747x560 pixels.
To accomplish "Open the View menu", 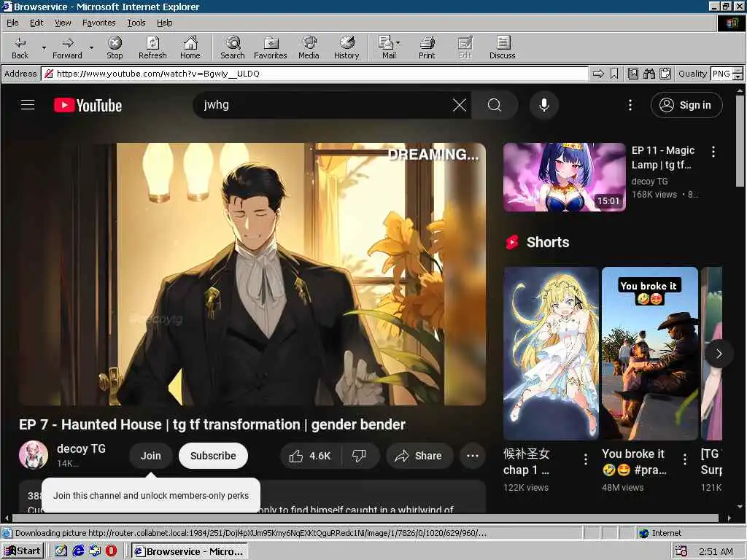I will pyautogui.click(x=63, y=23).
